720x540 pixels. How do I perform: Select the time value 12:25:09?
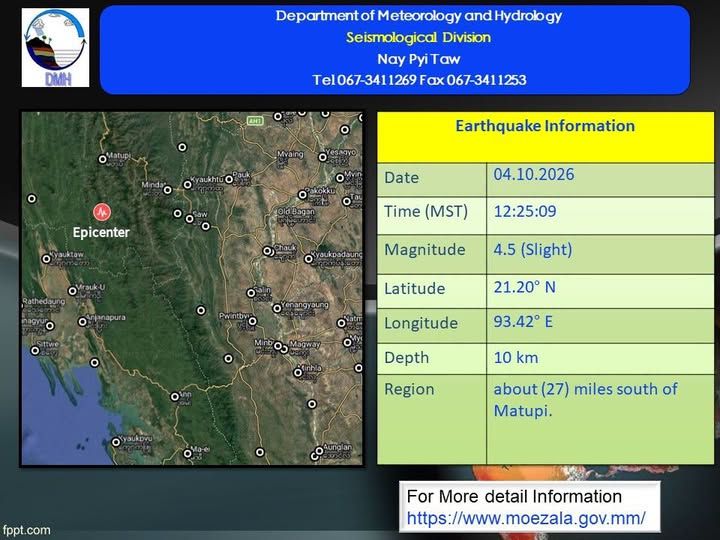[525, 211]
